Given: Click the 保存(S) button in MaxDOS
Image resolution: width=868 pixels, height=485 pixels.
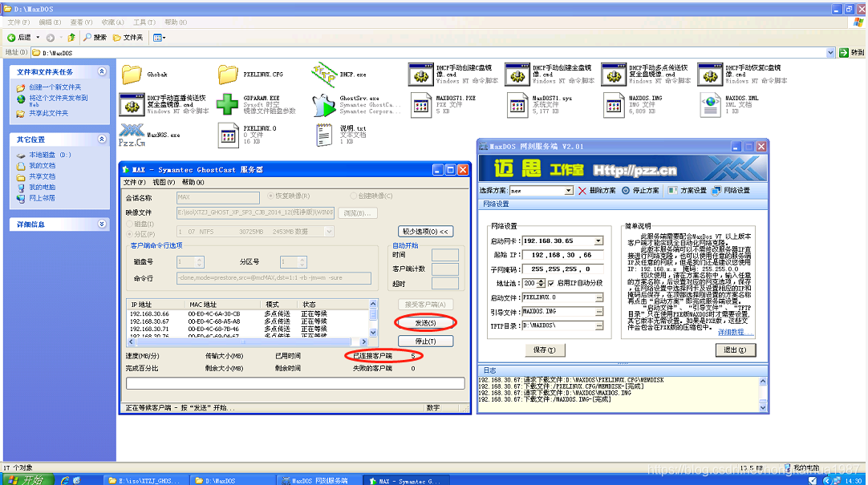Looking at the screenshot, I should (x=544, y=350).
